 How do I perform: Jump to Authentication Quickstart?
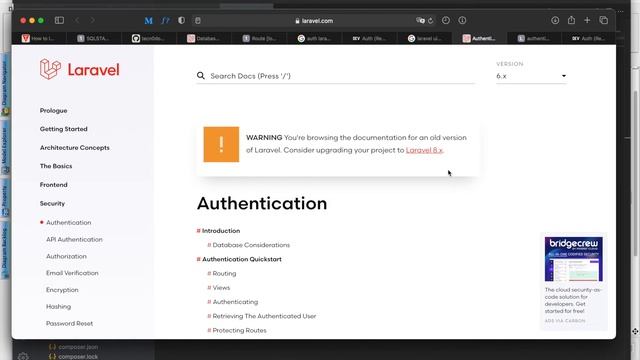(242, 259)
